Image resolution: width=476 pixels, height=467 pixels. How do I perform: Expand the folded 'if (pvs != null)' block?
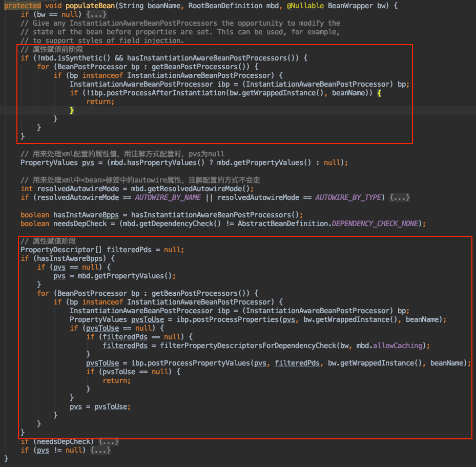(x=100, y=450)
